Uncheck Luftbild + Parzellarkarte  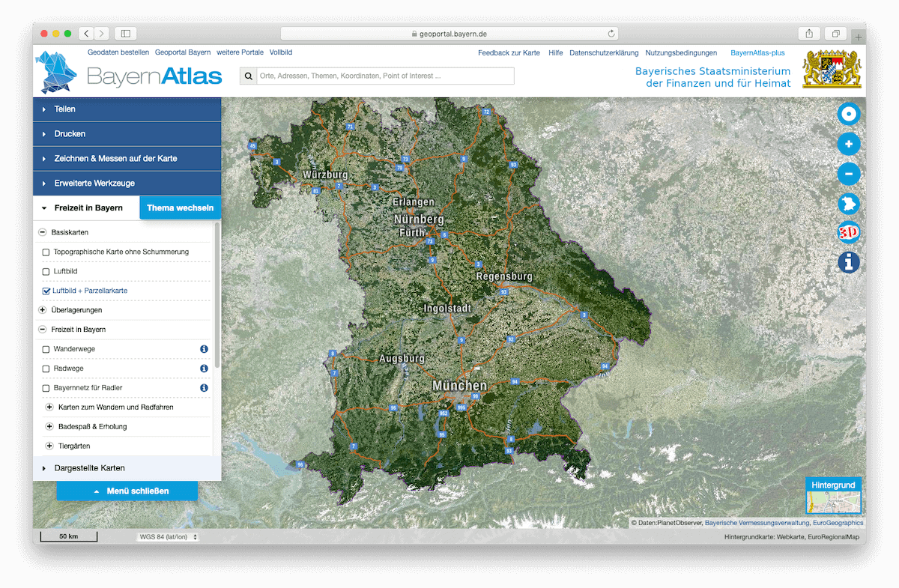46,291
